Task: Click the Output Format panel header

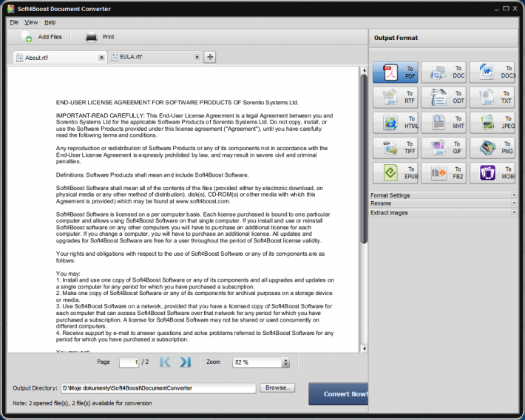Action: pyautogui.click(x=444, y=38)
